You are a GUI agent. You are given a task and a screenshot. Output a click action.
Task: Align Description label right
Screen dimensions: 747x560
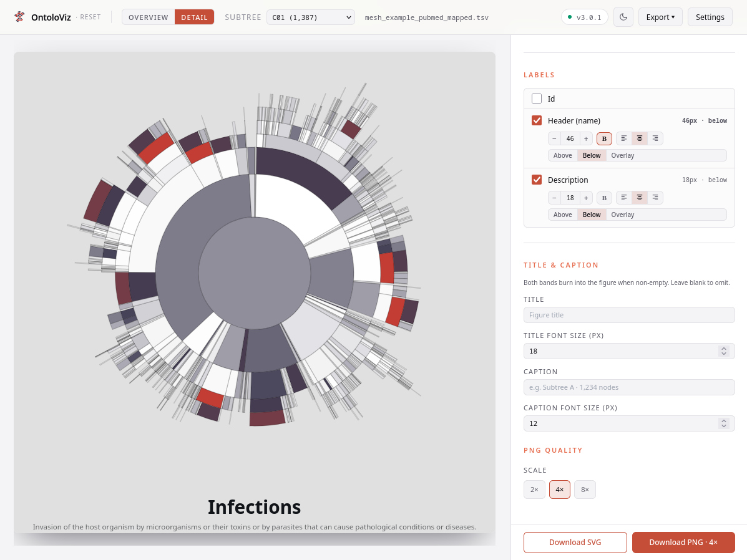click(655, 198)
